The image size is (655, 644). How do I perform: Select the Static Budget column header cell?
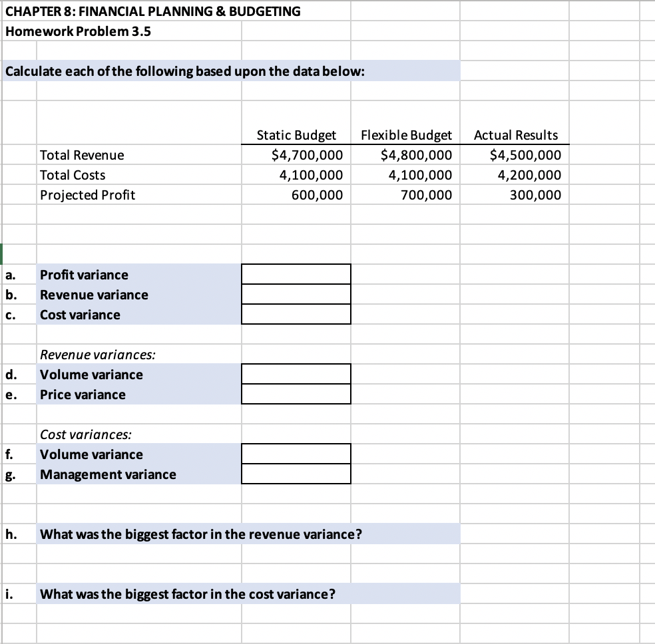tap(296, 134)
